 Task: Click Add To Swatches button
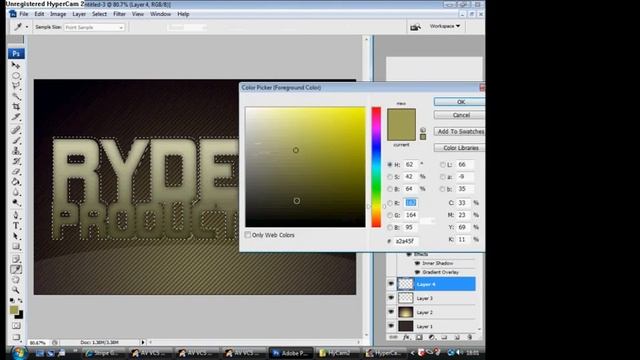(460, 131)
